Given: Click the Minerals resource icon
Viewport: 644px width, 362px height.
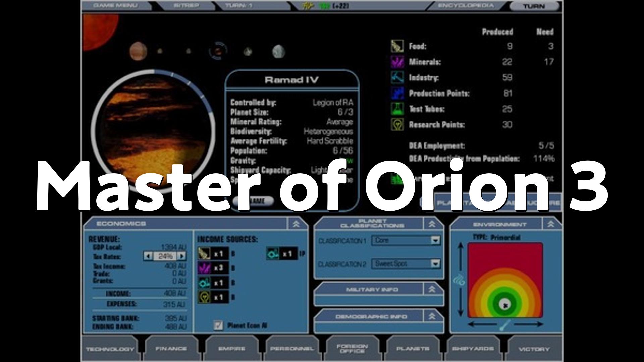Looking at the screenshot, I should [x=397, y=62].
